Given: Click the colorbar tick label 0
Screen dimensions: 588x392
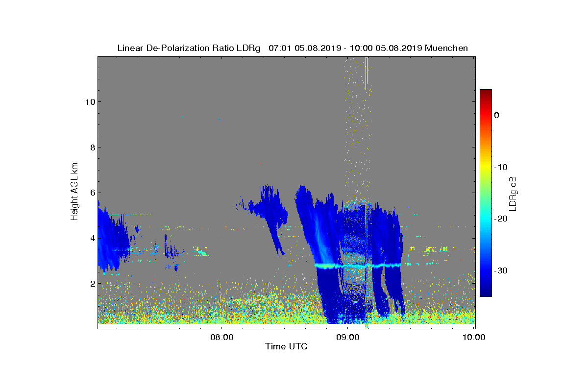Looking at the screenshot, I should pyautogui.click(x=496, y=115).
